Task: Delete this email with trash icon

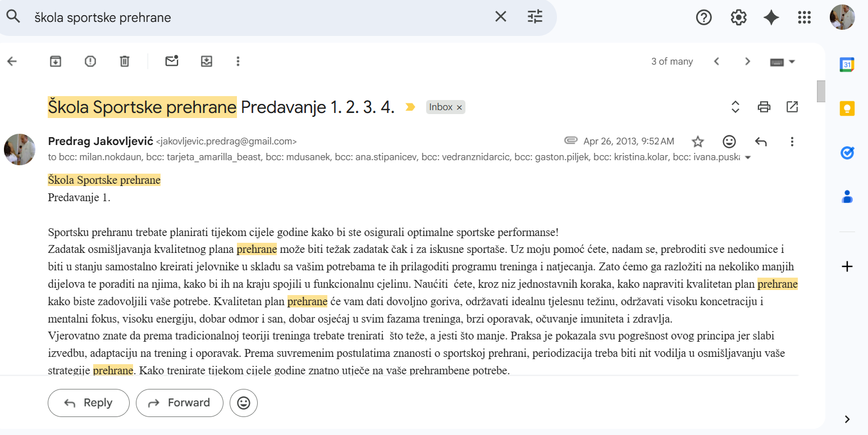Action: pos(125,61)
